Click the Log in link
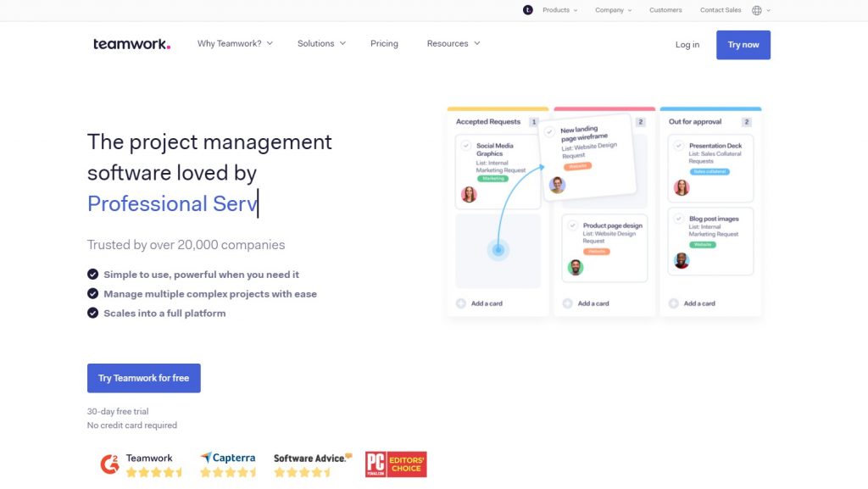Viewport: 868px width, 489px height. coord(687,45)
